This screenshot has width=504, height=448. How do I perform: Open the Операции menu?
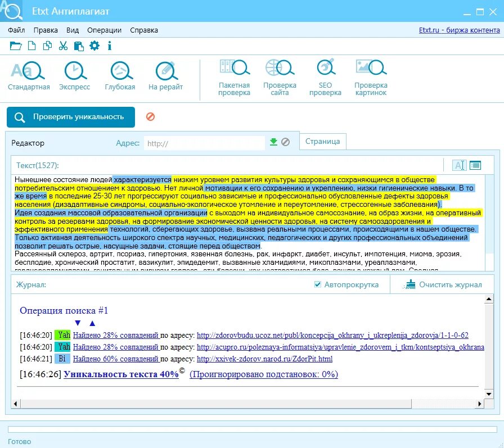(105, 30)
